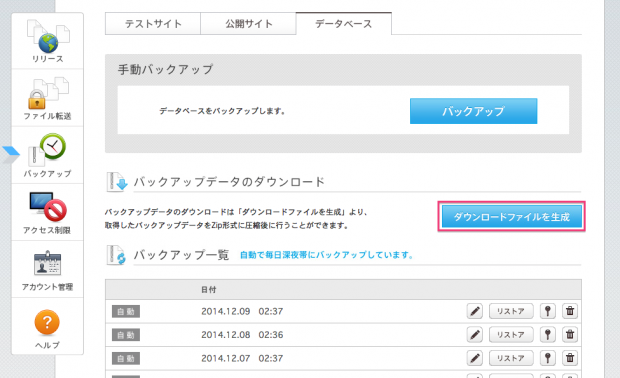Viewport: 620px width, 378px height.
Task: Switch to the 公開サイト tab
Action: click(x=248, y=24)
